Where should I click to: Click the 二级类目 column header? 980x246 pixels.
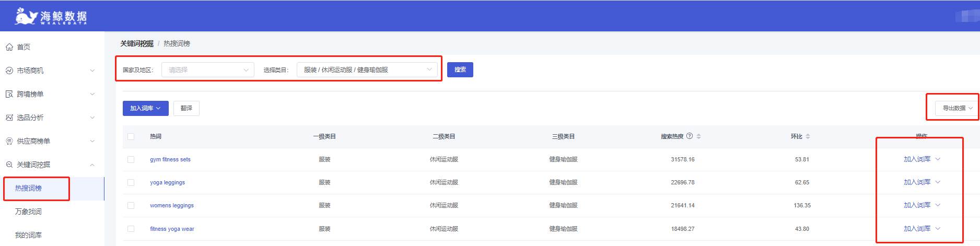[444, 136]
